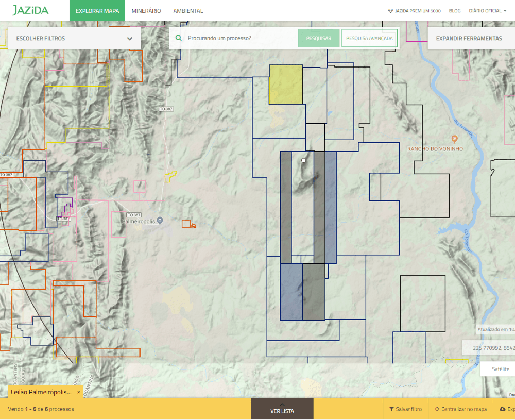Click the Rancho do Voninho map marker
Screen dimensions: 515x420
pos(454,139)
